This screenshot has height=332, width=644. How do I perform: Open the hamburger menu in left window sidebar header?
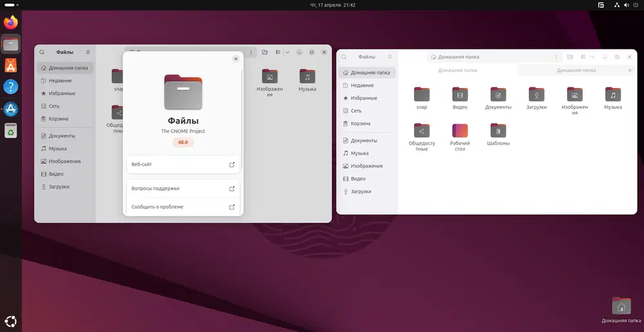pyautogui.click(x=88, y=52)
